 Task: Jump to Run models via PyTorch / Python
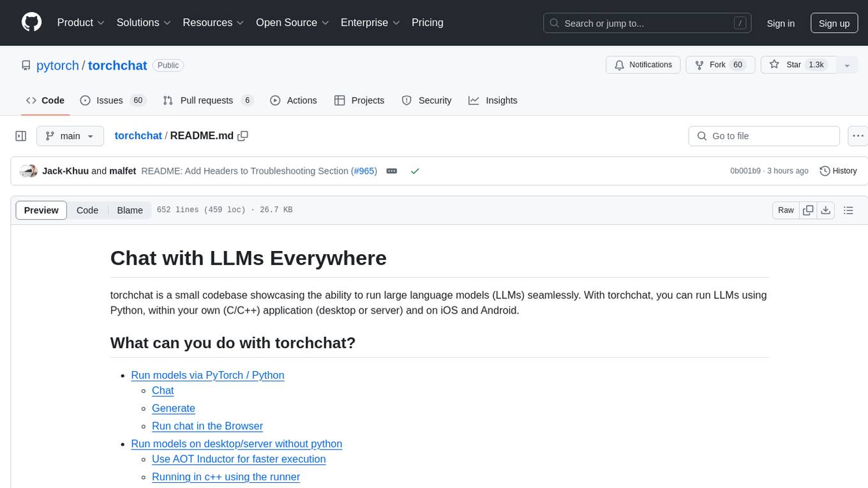click(x=207, y=375)
